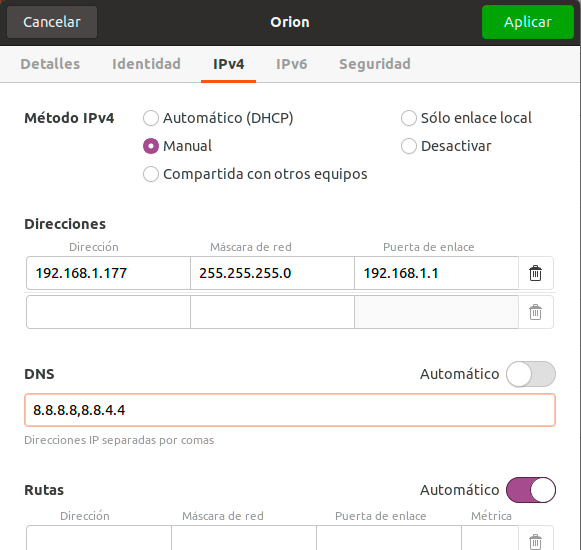Switch to the IPv6 tab
This screenshot has width=581, height=550.
point(292,64)
